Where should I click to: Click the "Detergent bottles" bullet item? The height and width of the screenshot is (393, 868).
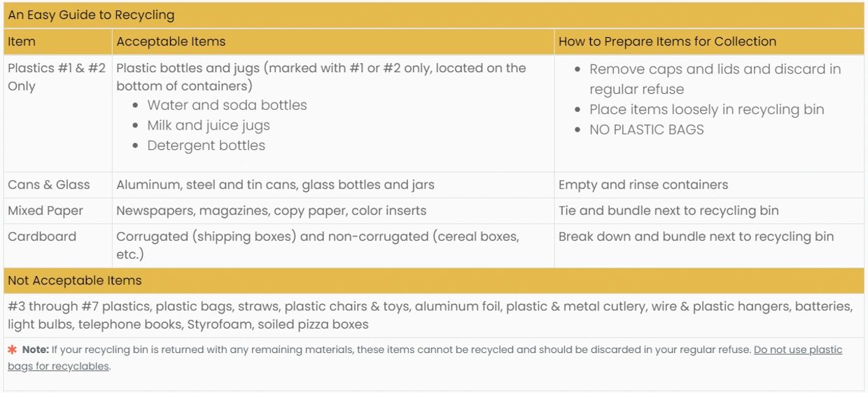(x=206, y=146)
